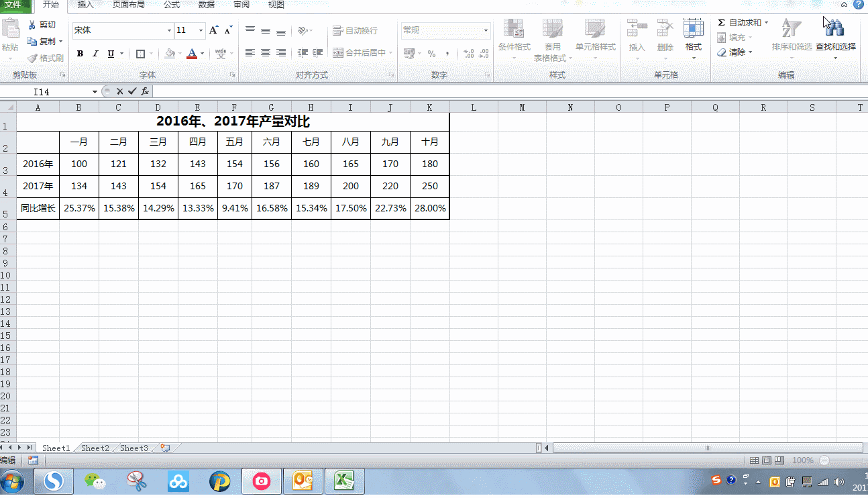Switch to the Data (数据) tab
Image resolution: width=868 pixels, height=498 pixels.
pos(207,5)
